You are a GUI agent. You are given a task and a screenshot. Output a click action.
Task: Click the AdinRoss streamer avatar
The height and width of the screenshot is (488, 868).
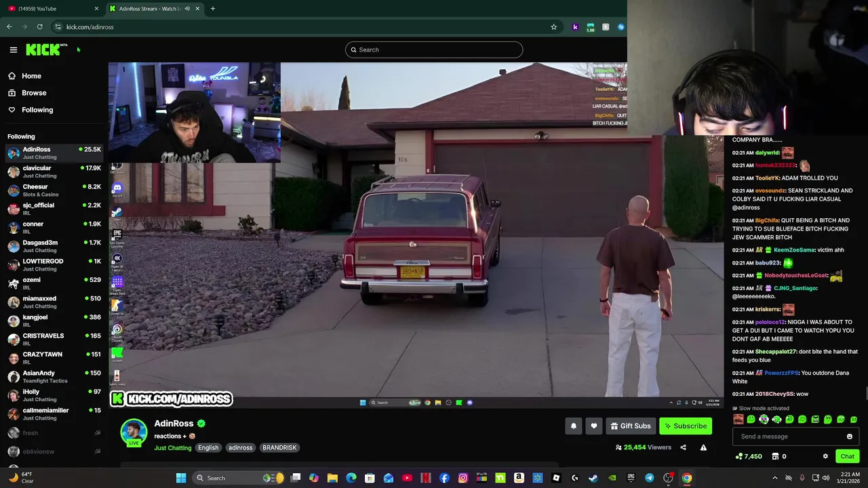pos(134,432)
